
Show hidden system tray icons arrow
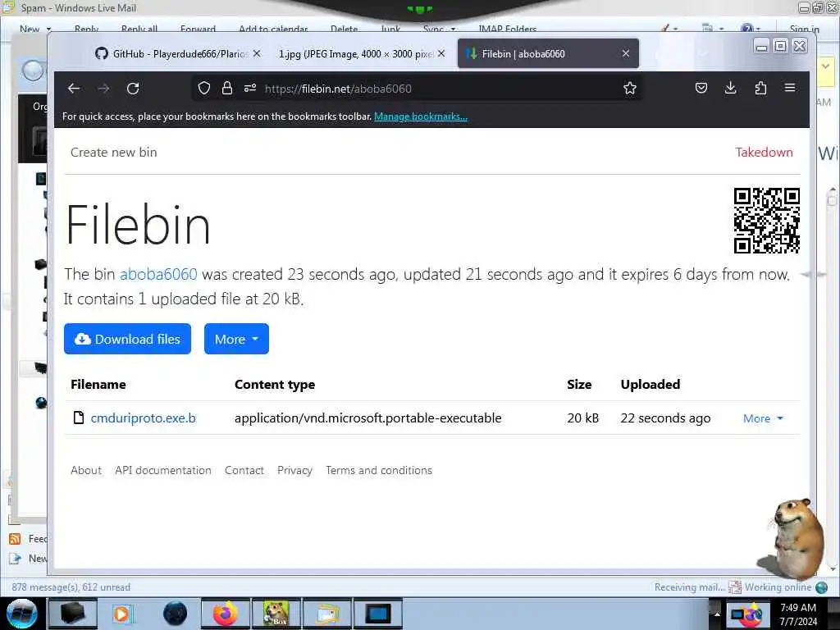(x=717, y=614)
